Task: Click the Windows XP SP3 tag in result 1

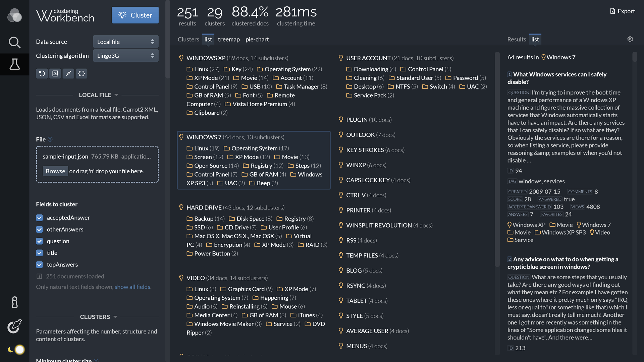Action: click(560, 232)
